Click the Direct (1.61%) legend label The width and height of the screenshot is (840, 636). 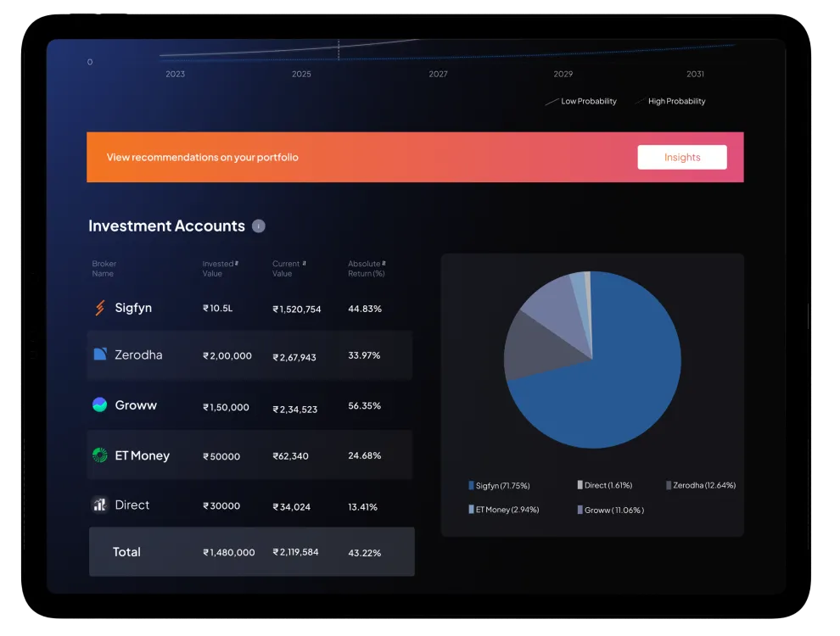tap(608, 485)
